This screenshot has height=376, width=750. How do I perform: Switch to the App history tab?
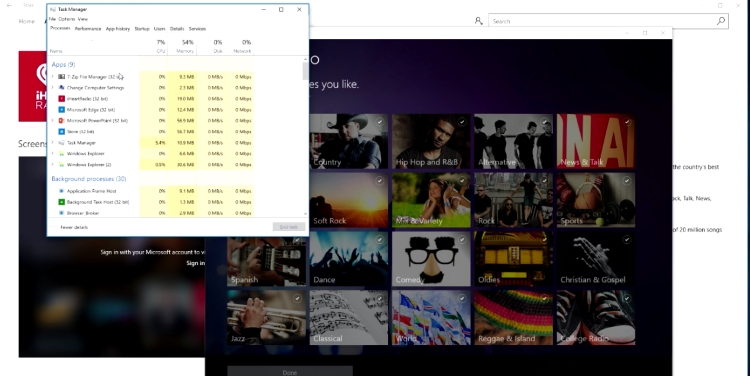pyautogui.click(x=118, y=29)
